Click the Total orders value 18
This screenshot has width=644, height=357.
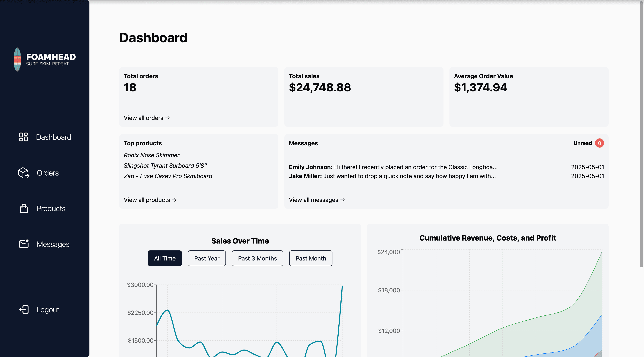click(x=130, y=87)
